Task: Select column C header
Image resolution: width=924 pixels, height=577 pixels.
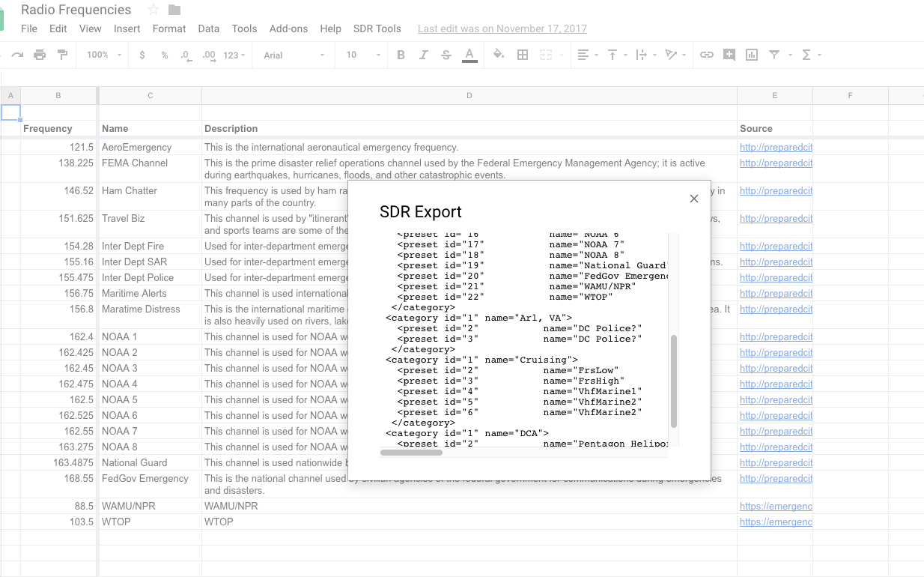Action: (151, 95)
